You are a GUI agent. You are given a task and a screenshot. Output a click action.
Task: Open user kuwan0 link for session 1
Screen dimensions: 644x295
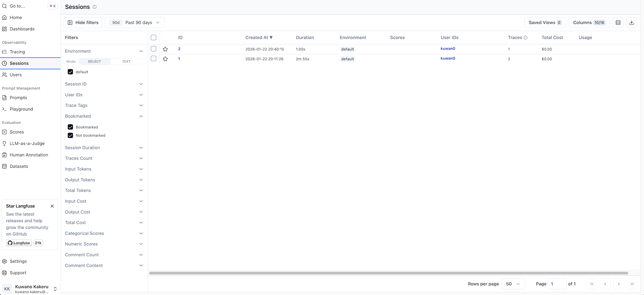[448, 58]
